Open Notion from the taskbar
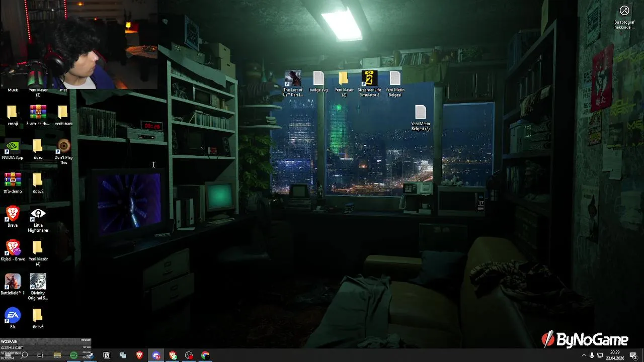 [107, 355]
